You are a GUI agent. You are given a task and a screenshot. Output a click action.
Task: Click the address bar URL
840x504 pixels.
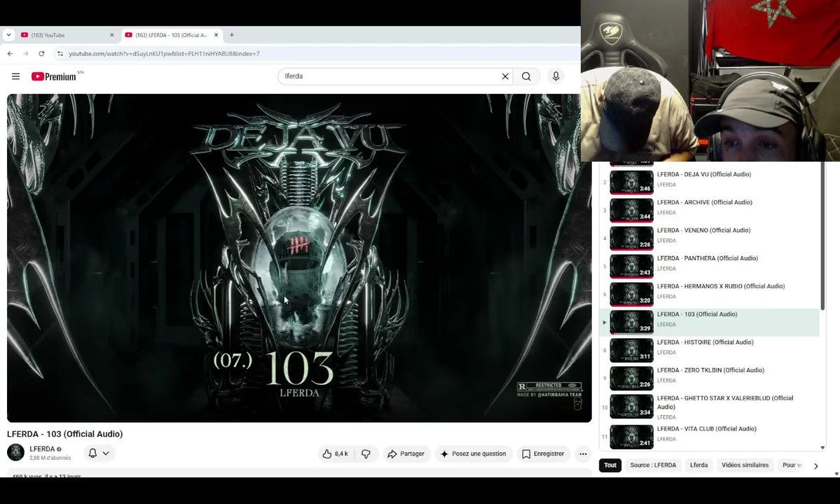point(164,53)
